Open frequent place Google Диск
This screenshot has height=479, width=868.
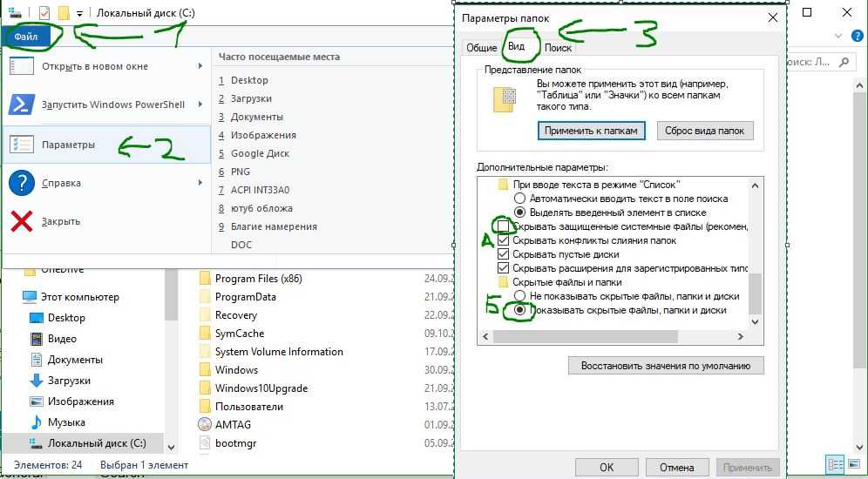pyautogui.click(x=260, y=153)
